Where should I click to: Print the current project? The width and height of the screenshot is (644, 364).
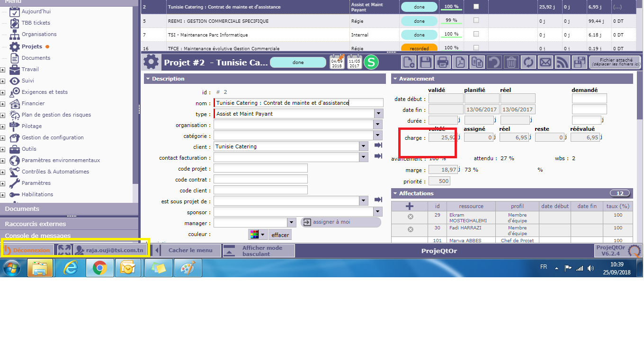442,62
